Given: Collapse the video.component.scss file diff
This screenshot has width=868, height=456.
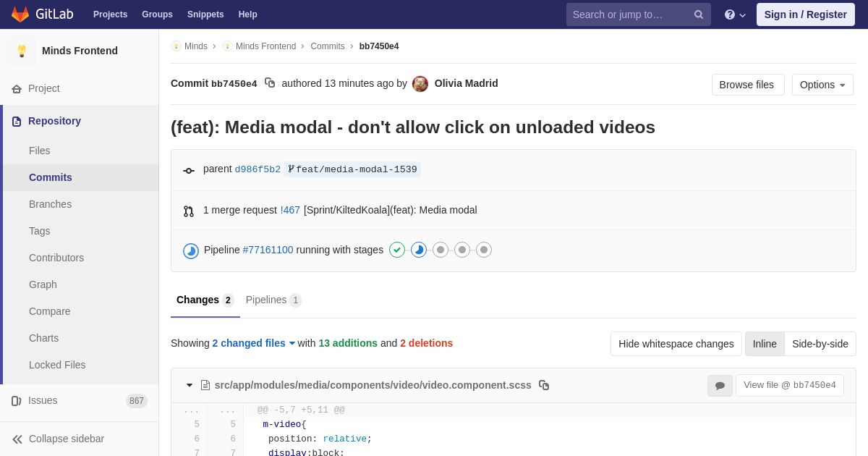Looking at the screenshot, I should [x=190, y=385].
